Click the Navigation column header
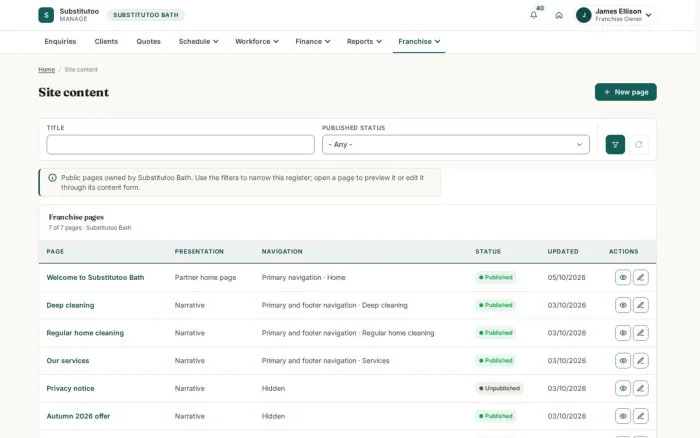 click(282, 251)
